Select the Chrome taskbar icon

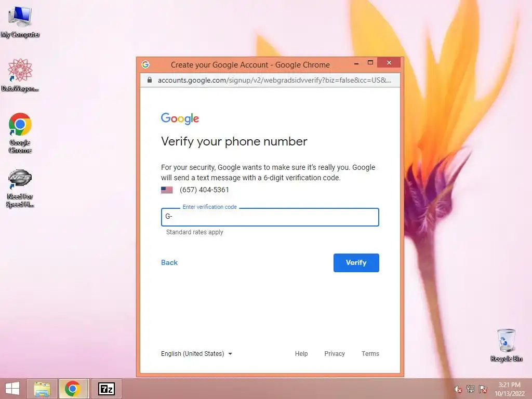coord(73,389)
